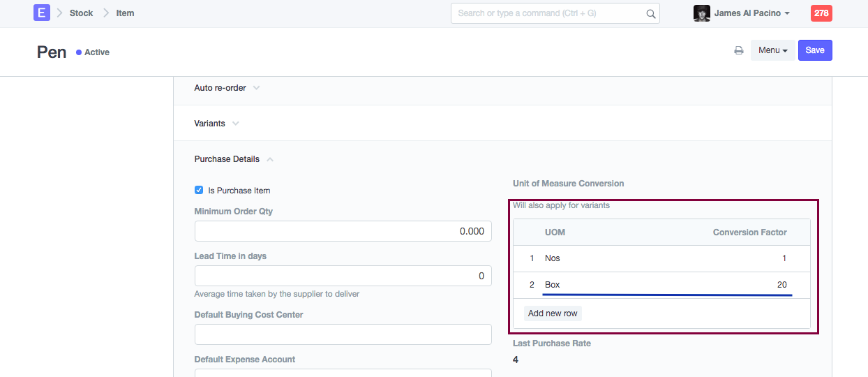Open James Al Pacino user avatar
Viewport: 868px width, 377px height.
701,13
